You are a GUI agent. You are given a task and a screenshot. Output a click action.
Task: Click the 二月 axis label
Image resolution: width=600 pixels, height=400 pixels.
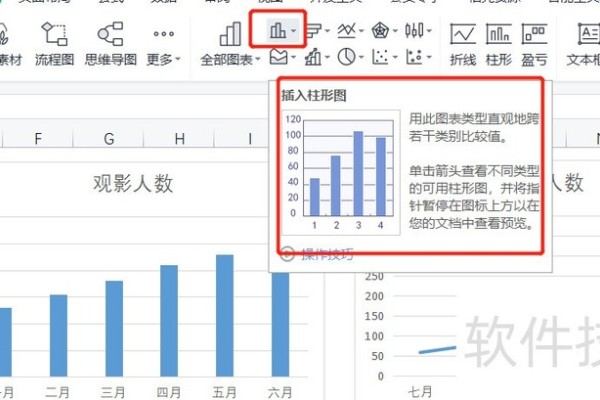58,392
